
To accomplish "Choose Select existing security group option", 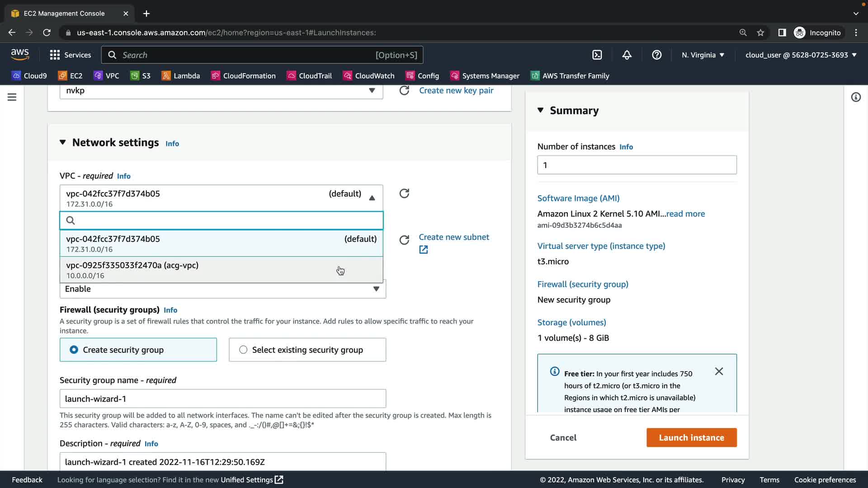I will (307, 350).
